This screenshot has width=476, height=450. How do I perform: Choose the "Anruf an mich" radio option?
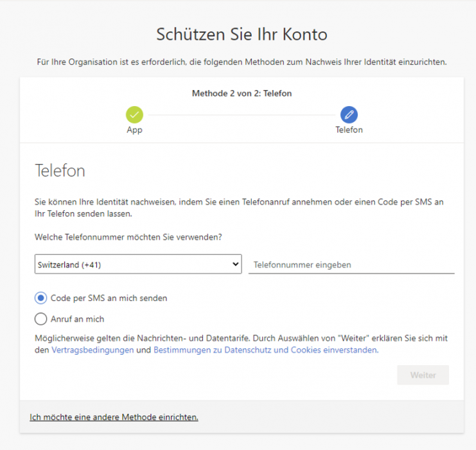(41, 319)
